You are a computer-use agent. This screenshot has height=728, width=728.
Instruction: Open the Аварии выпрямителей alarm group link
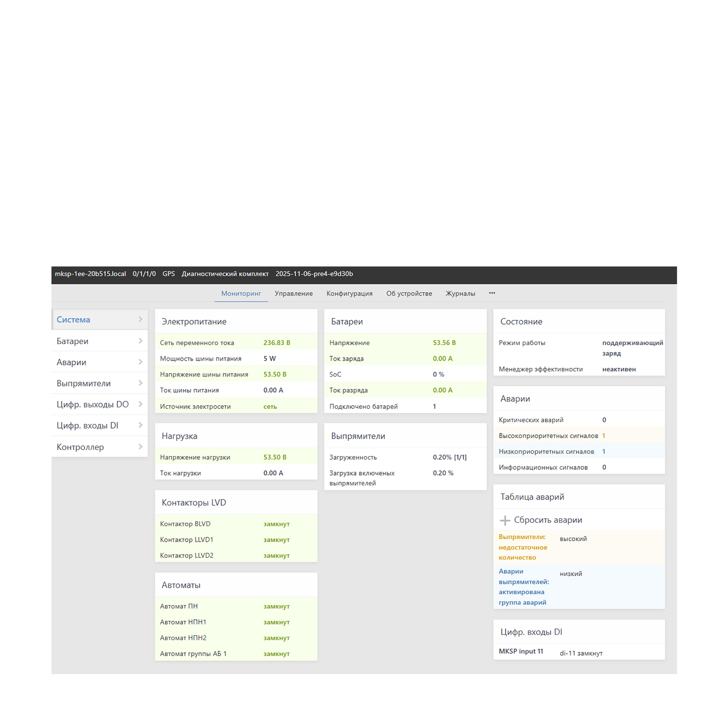point(523,587)
